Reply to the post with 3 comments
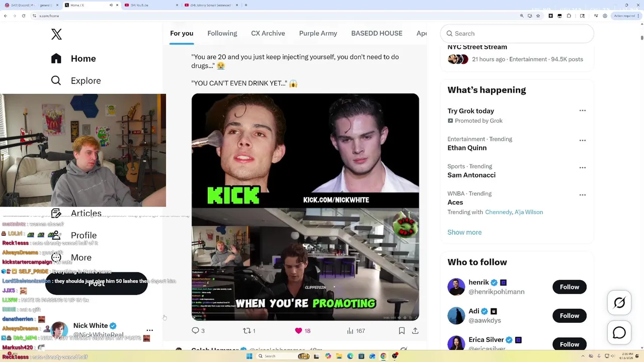This screenshot has width=644, height=362. 198,330
